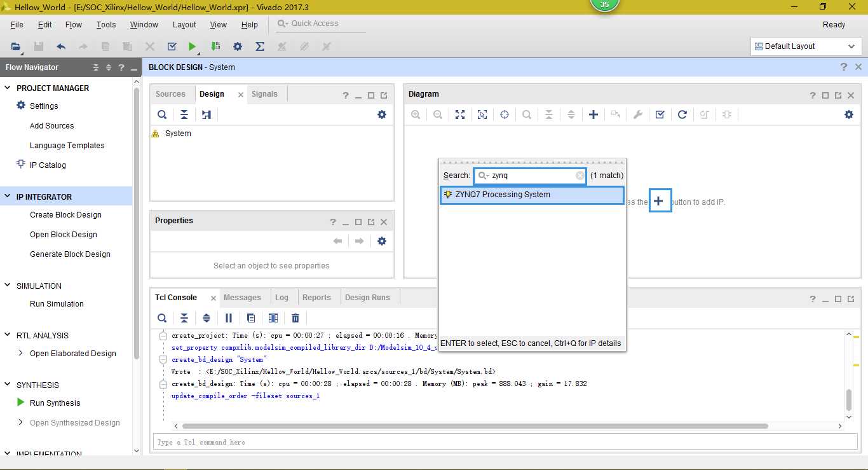This screenshot has width=868, height=470.
Task: Click the validate design checkmark in main toolbar
Action: point(172,46)
